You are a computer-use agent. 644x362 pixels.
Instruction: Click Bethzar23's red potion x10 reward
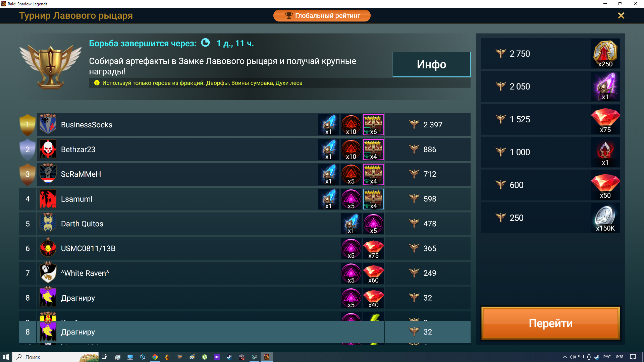point(351,149)
